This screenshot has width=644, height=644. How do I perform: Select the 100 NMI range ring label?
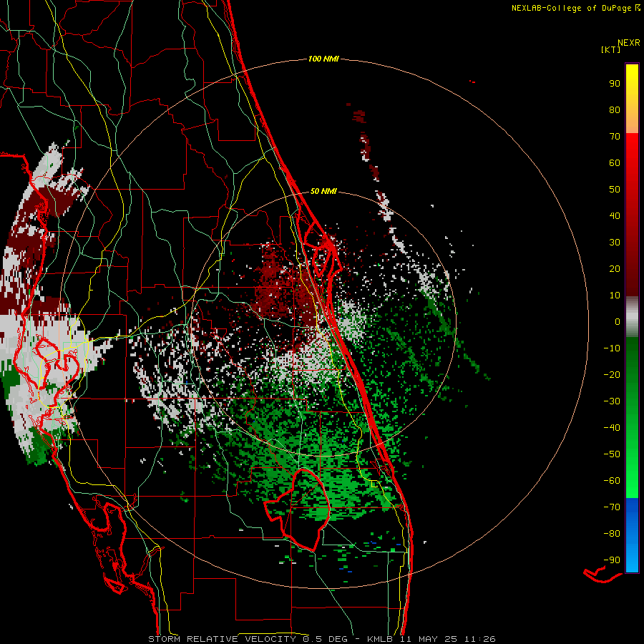323,59
